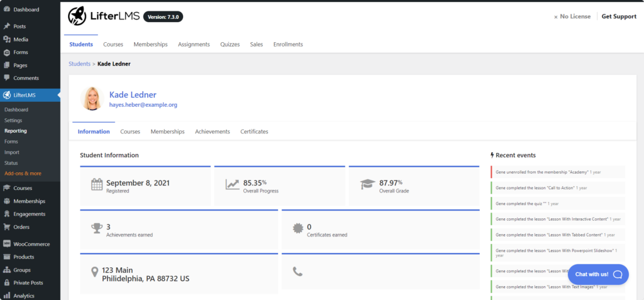Click the hayes.heber@example.org email link
Viewport: 644px width, 300px height.
(x=143, y=105)
